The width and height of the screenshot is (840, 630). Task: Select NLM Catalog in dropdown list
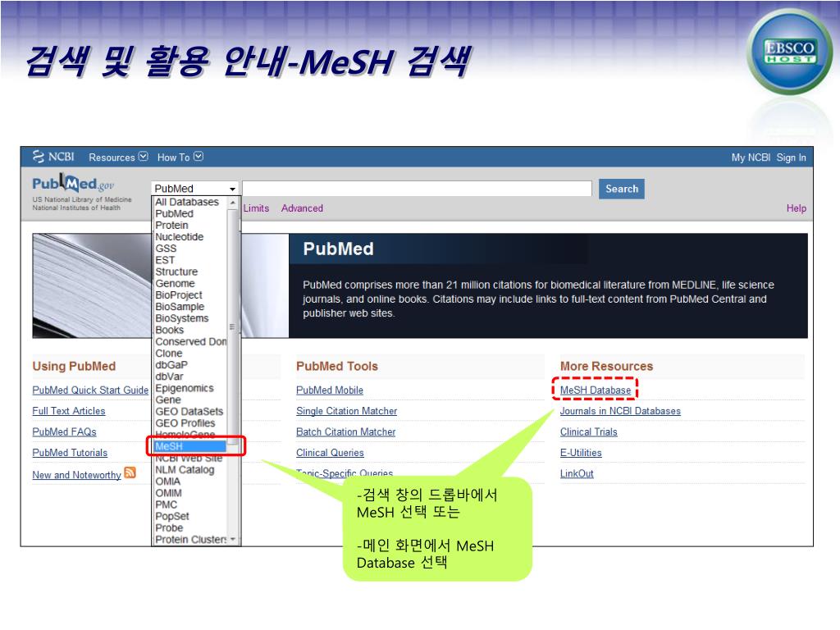(185, 470)
